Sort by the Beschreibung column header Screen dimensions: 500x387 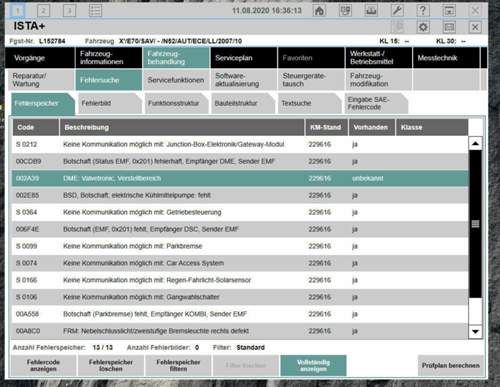click(182, 127)
